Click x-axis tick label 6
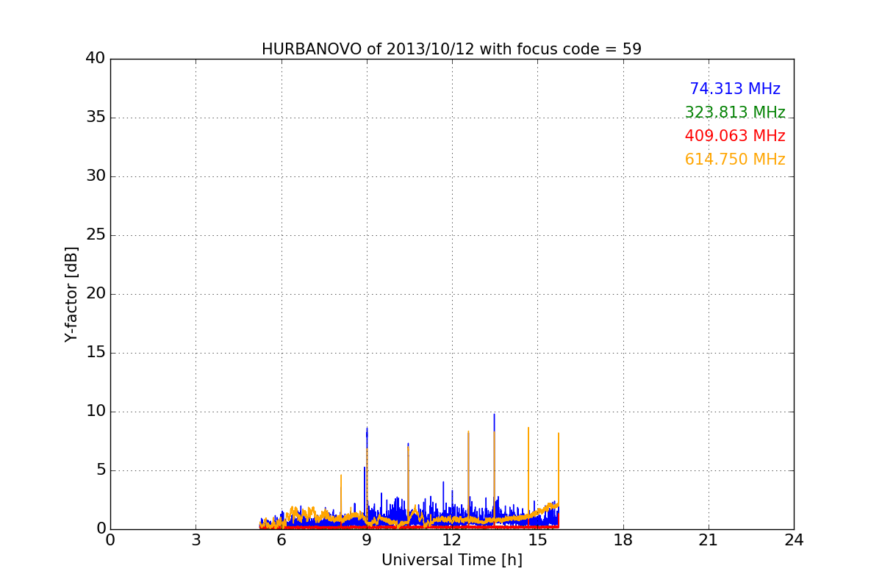 pyautogui.click(x=281, y=540)
